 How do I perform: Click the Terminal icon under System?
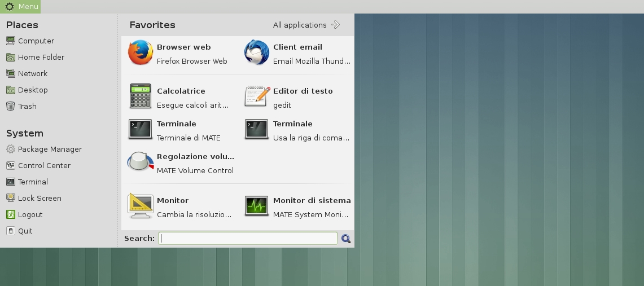tap(11, 182)
